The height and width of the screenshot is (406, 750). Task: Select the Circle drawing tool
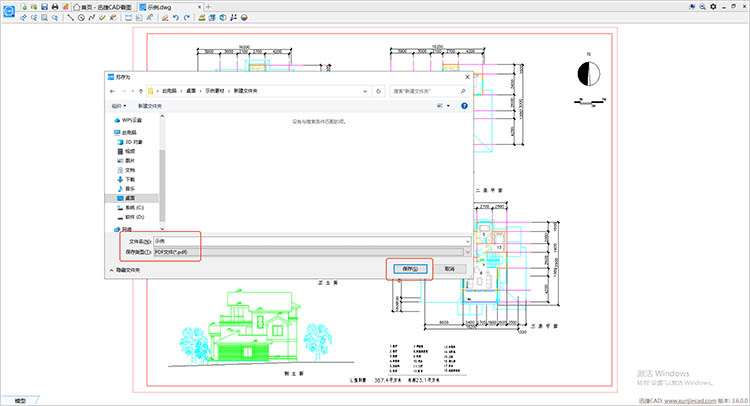click(81, 18)
